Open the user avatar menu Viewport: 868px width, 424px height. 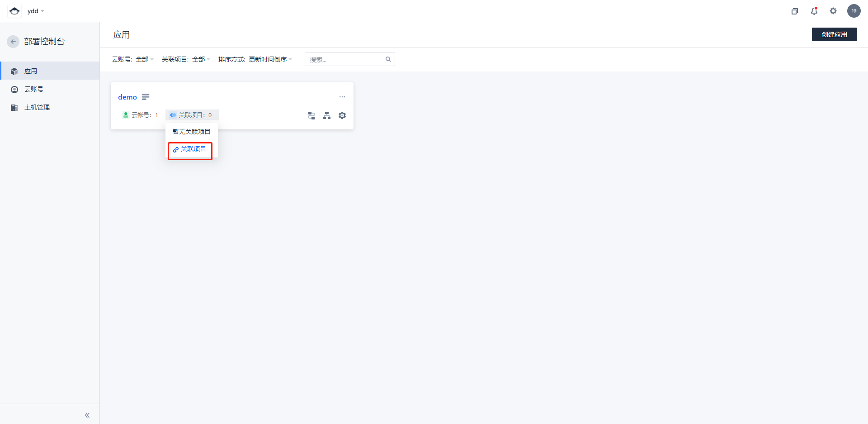[854, 11]
